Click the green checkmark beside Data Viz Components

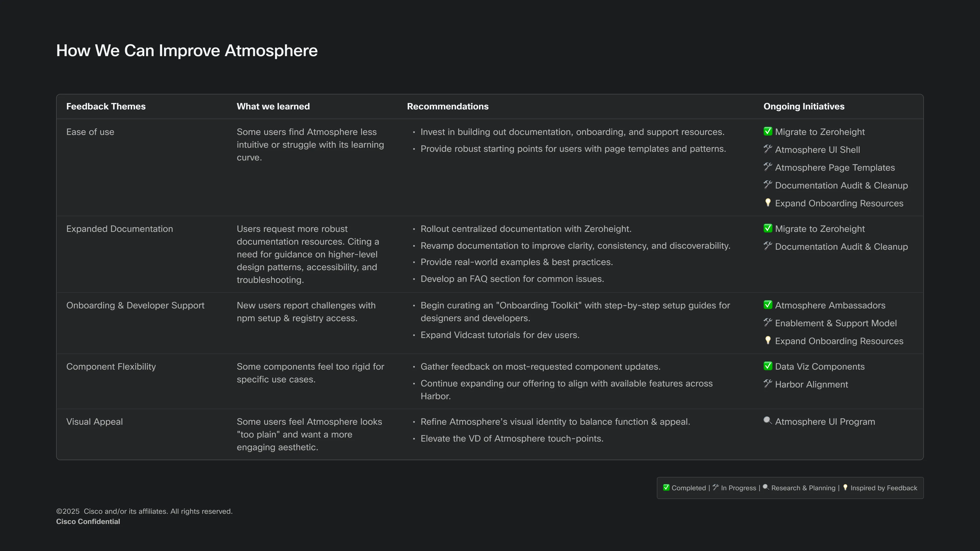[x=768, y=366]
